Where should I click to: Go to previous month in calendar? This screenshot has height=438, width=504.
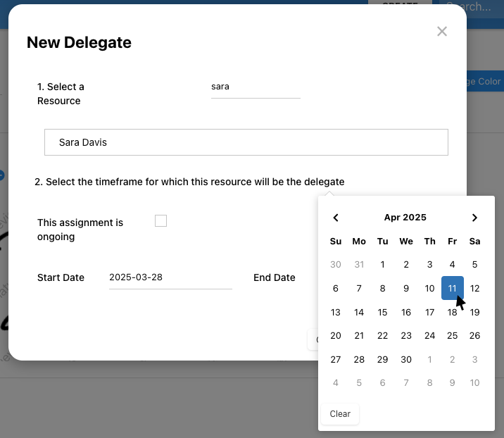tap(336, 218)
